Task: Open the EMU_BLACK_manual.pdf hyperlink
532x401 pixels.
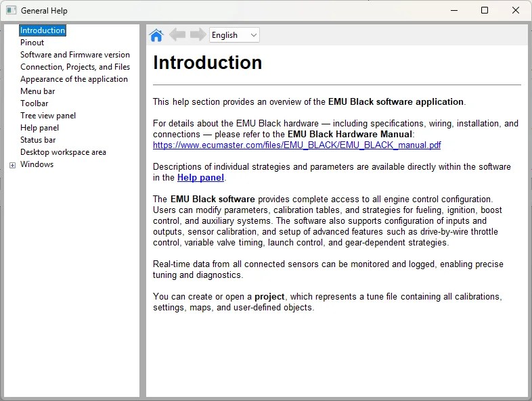Action: pos(297,145)
